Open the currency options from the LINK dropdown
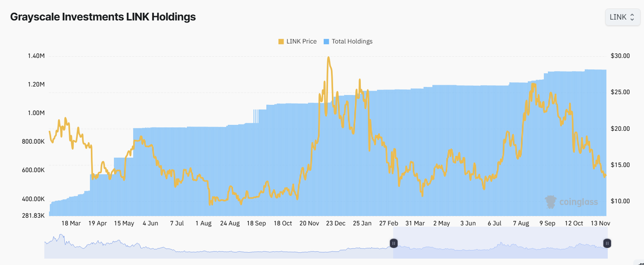 (622, 17)
